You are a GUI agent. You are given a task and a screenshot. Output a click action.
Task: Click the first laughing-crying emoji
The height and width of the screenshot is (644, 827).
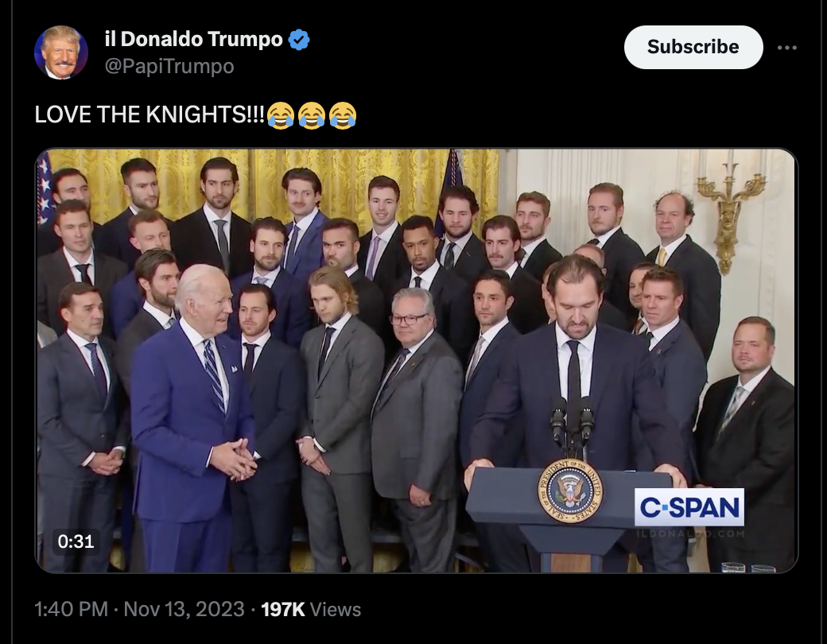pyautogui.click(x=281, y=115)
